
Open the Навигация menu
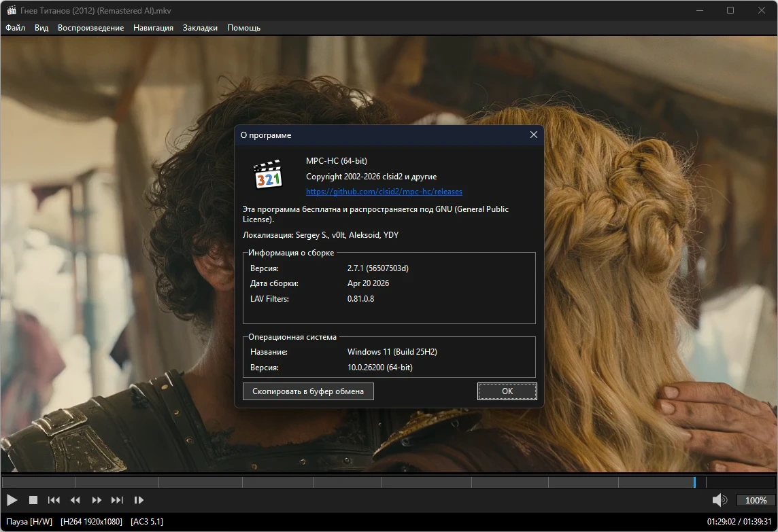(x=153, y=28)
